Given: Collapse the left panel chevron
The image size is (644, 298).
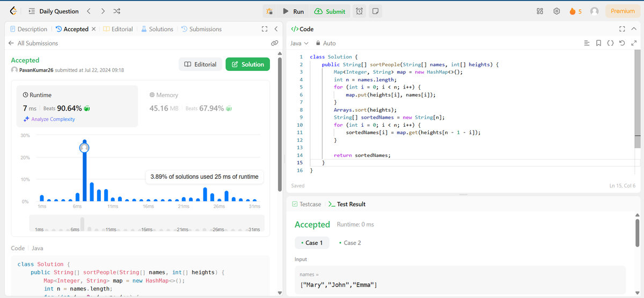Looking at the screenshot, I should (x=275, y=29).
